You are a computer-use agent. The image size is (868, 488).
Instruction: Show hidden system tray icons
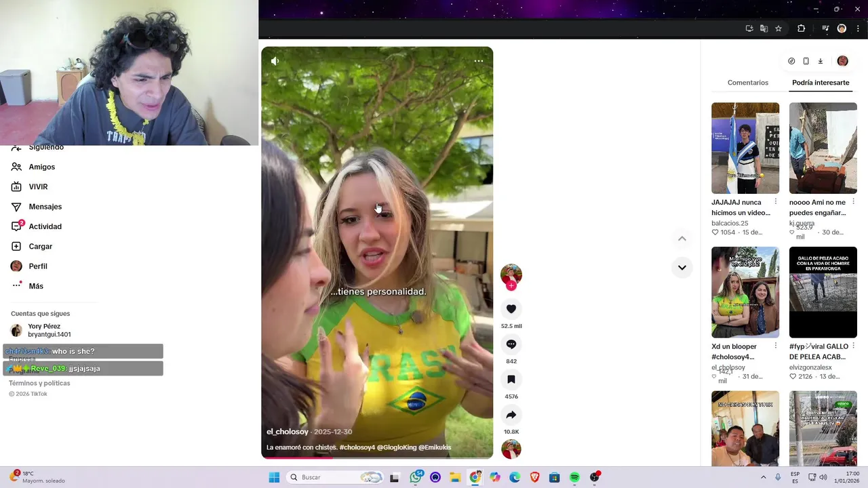click(764, 477)
